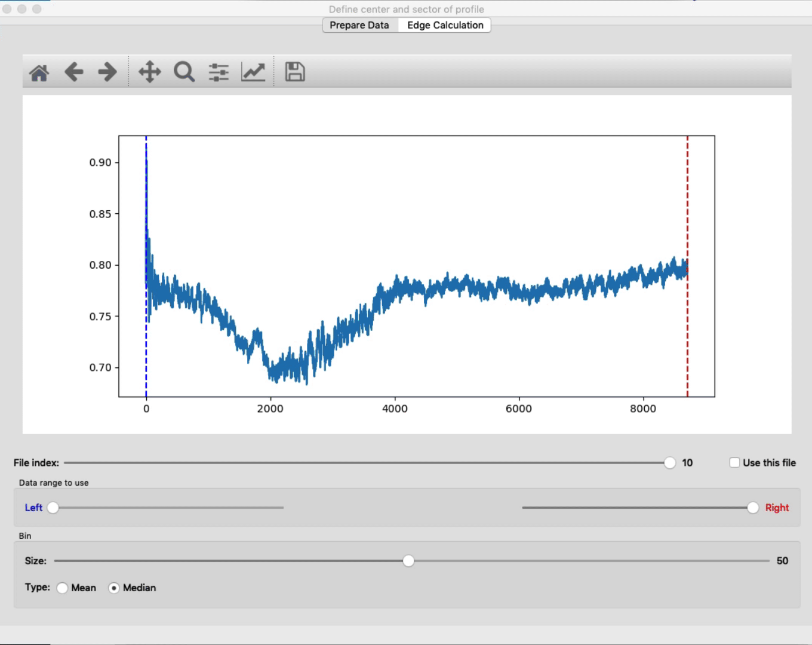This screenshot has width=812, height=645.
Task: Go back to previous plot view
Action: (x=74, y=72)
